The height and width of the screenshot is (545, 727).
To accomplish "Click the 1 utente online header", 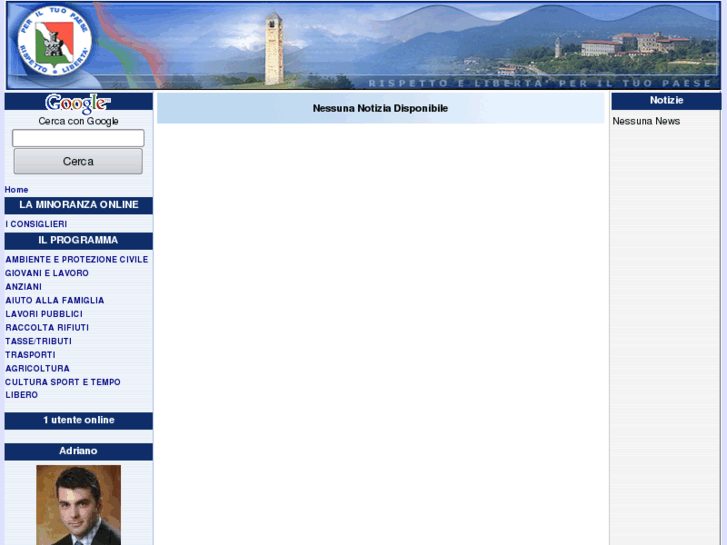I will (78, 421).
